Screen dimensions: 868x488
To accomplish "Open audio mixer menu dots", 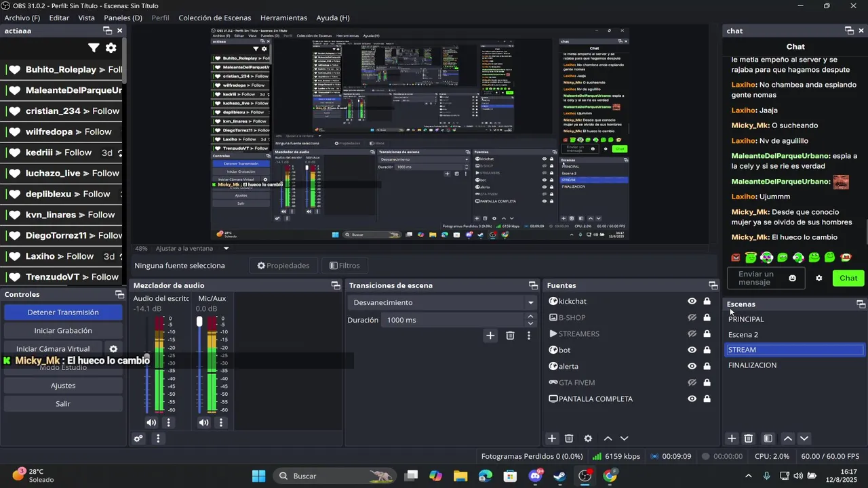I will pos(158,439).
